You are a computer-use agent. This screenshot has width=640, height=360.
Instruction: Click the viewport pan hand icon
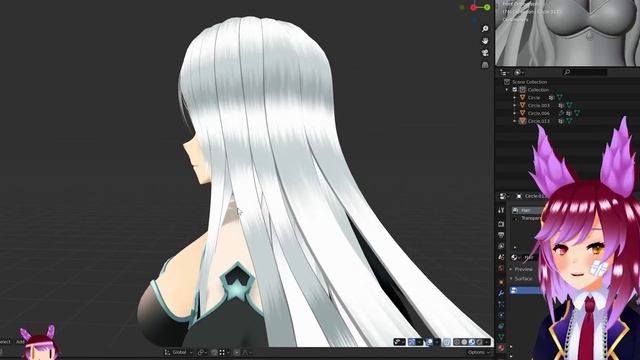(485, 40)
